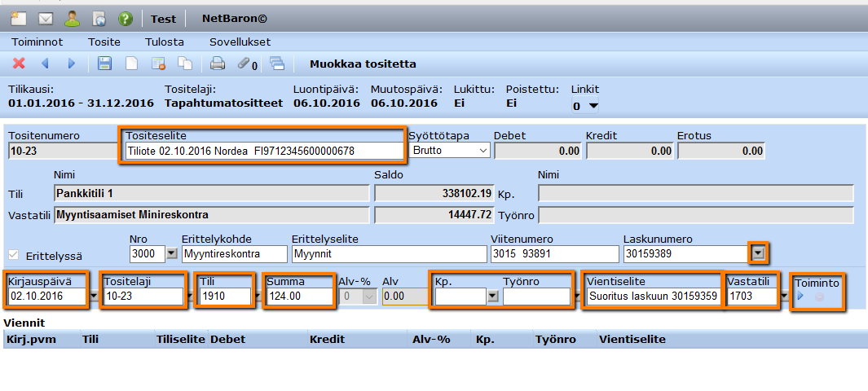Viewport: 868px width, 391px height.
Task: Click the Tositeselite text field
Action: click(263, 151)
